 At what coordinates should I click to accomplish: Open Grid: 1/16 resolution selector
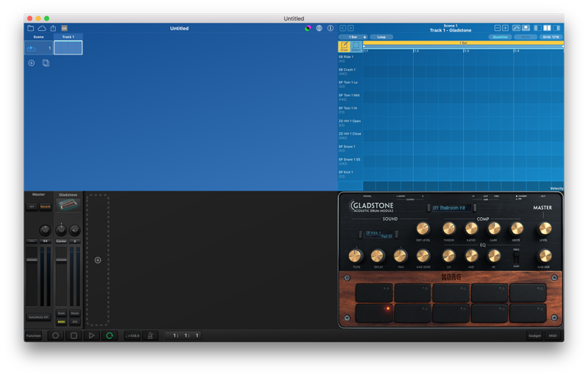pyautogui.click(x=551, y=37)
